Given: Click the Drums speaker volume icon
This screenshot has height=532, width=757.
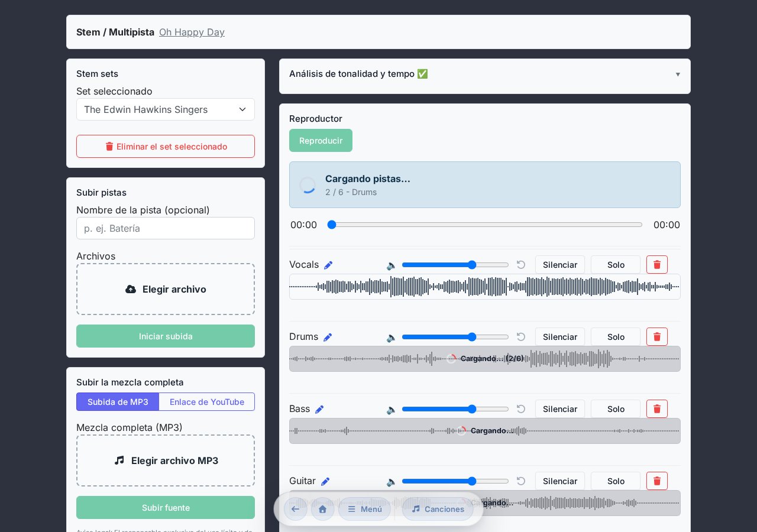Looking at the screenshot, I should 392,338.
